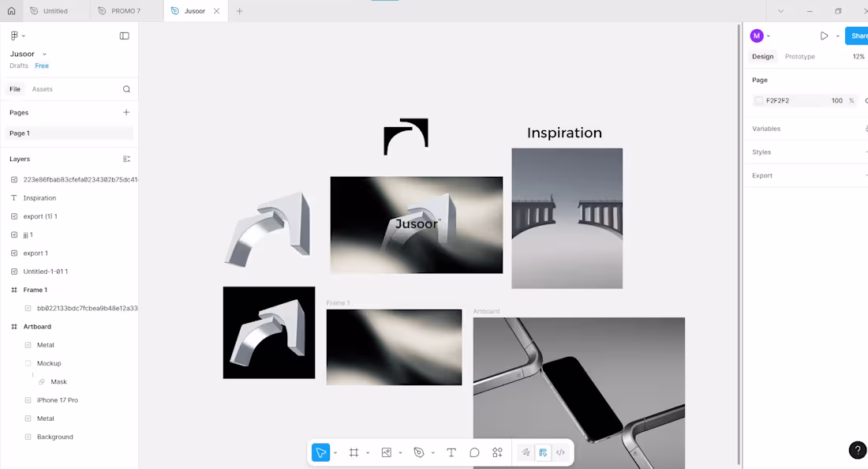Click the home icon in the tab bar

pyautogui.click(x=11, y=10)
